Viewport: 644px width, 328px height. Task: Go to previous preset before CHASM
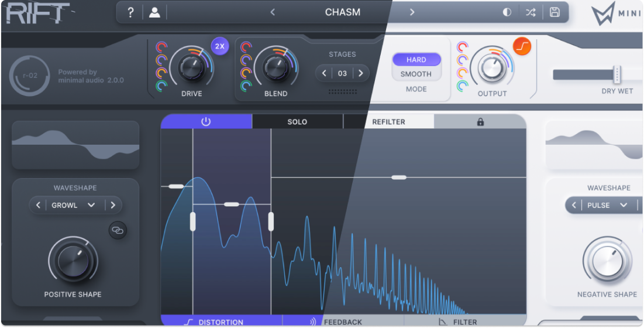click(x=273, y=12)
